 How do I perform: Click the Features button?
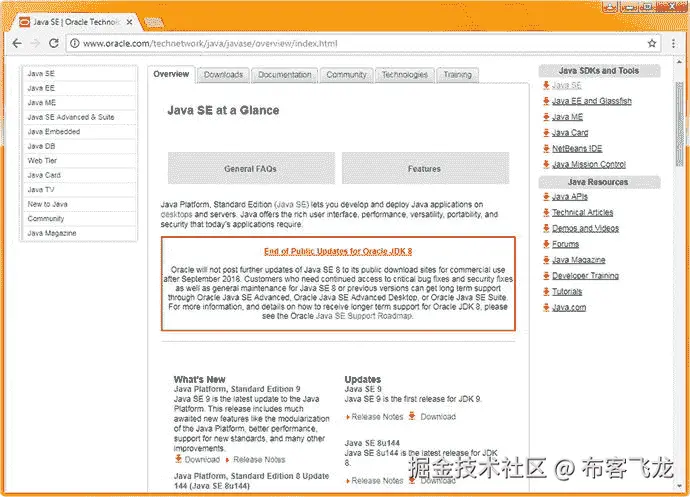point(425,168)
